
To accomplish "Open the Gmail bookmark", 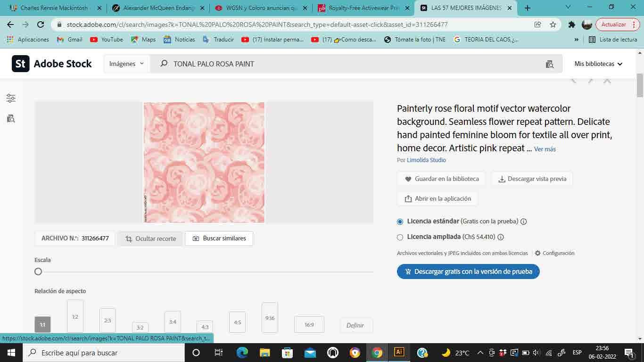I will 70,40.
